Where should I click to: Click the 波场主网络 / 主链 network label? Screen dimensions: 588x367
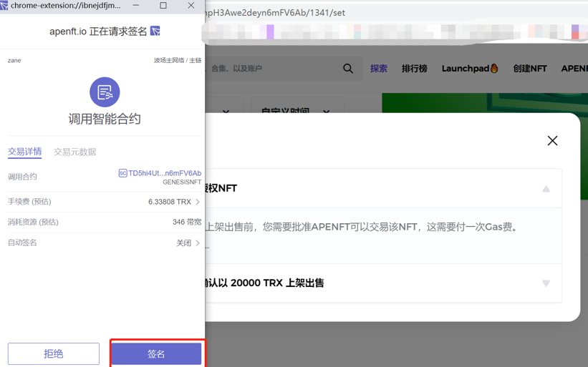178,60
